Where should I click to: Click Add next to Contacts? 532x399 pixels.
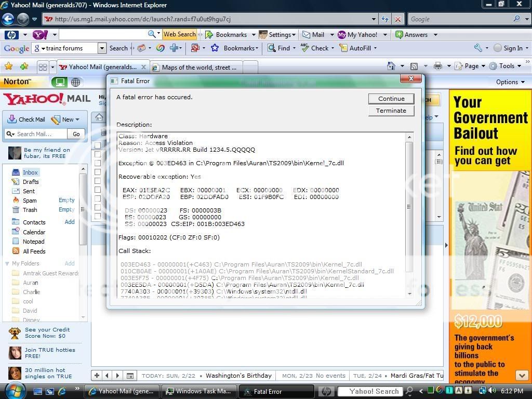[x=70, y=222]
